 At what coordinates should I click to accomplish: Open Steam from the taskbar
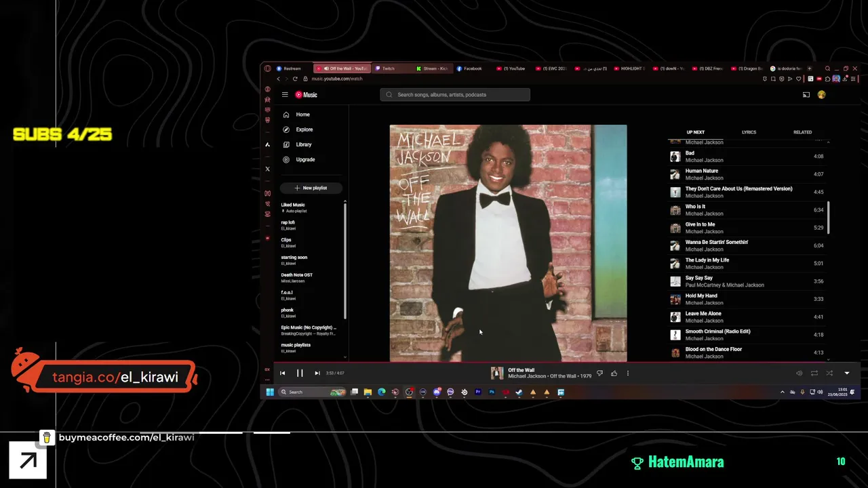519,392
